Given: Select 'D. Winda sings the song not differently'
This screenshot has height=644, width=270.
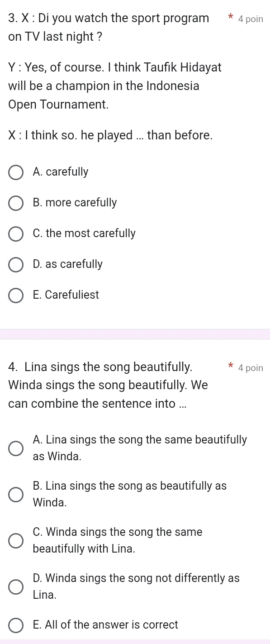Looking at the screenshot, I should 16,587.
